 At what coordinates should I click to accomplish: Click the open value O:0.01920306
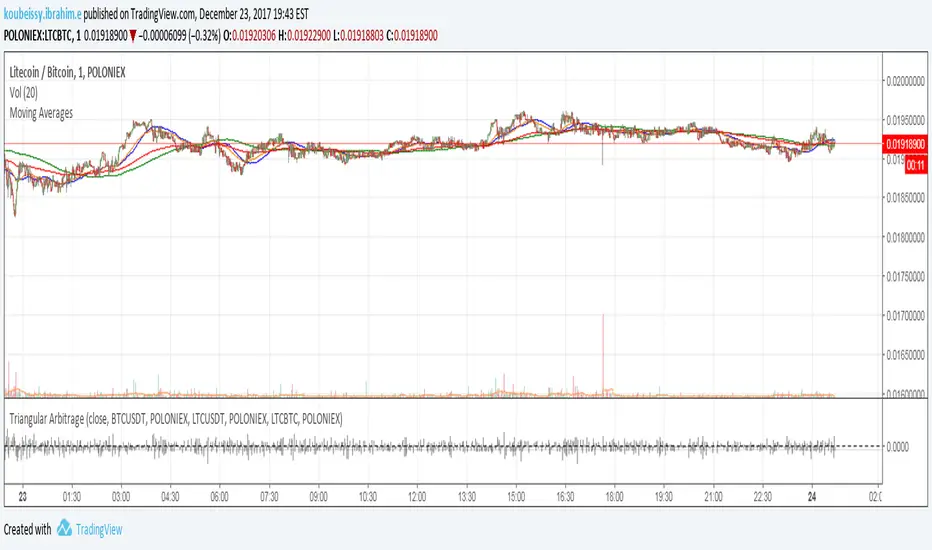250,36
